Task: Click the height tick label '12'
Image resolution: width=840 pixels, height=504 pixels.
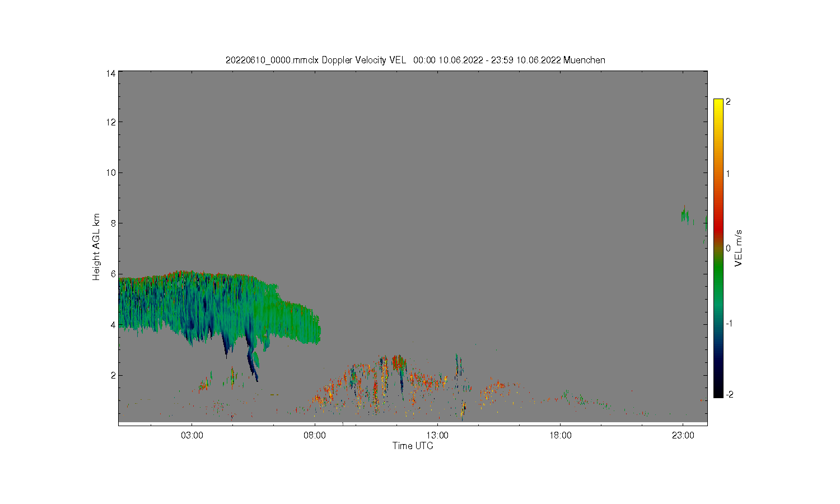Action: (x=111, y=122)
